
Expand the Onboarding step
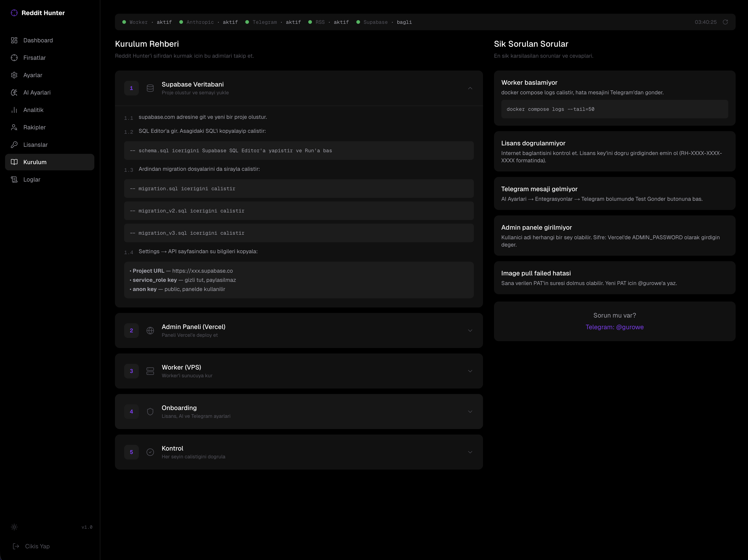tap(470, 412)
